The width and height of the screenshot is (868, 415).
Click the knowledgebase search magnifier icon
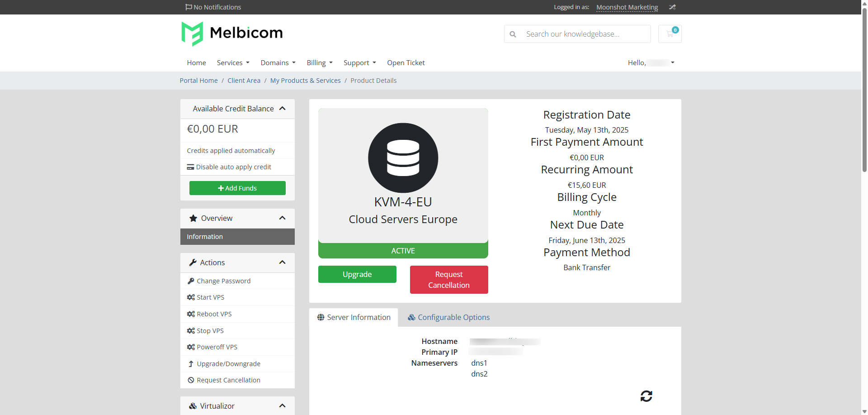click(513, 34)
